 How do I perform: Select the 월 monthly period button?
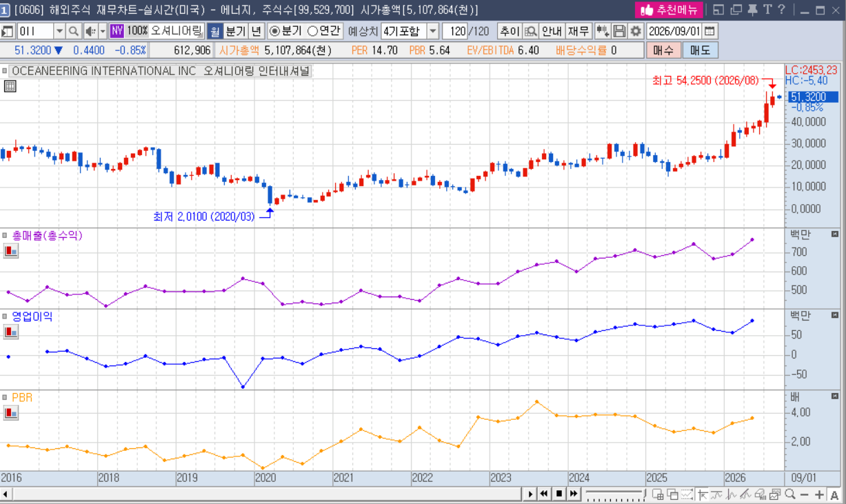coord(214,31)
